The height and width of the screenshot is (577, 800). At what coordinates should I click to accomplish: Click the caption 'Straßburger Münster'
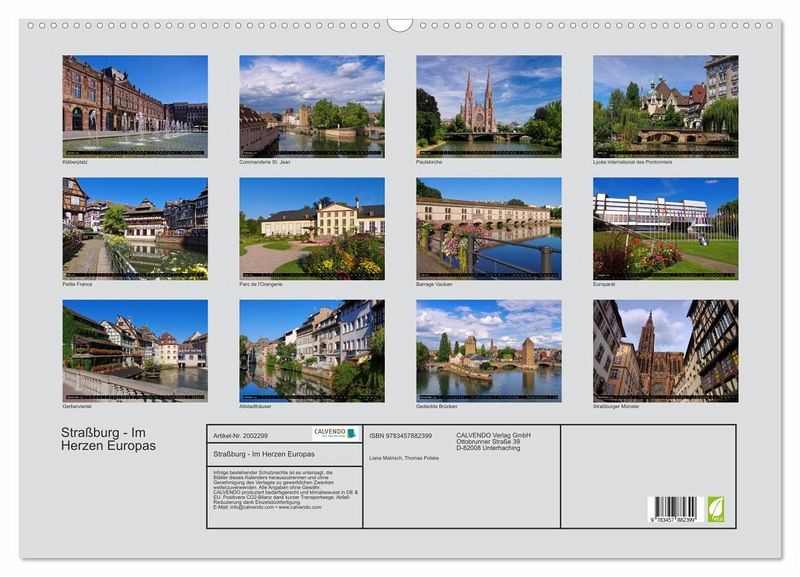(616, 407)
